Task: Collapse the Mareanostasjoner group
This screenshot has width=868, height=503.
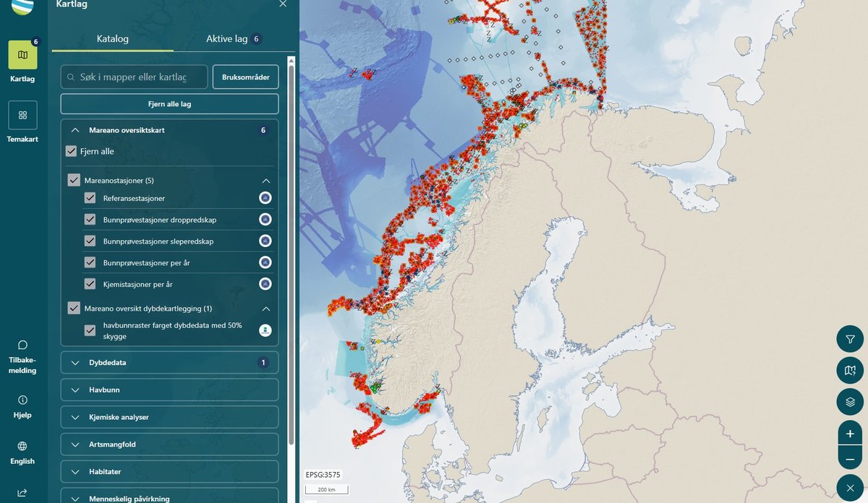Action: pos(267,179)
